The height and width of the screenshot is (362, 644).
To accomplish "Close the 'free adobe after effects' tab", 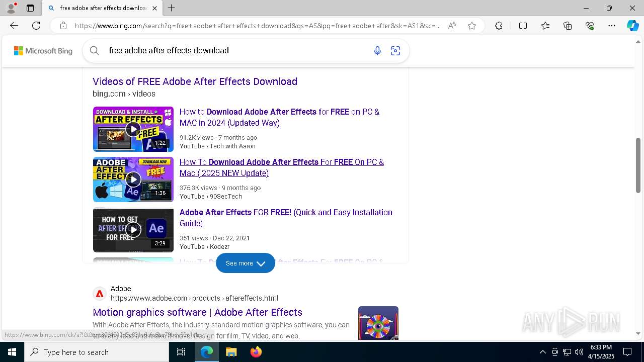I will coord(154,8).
